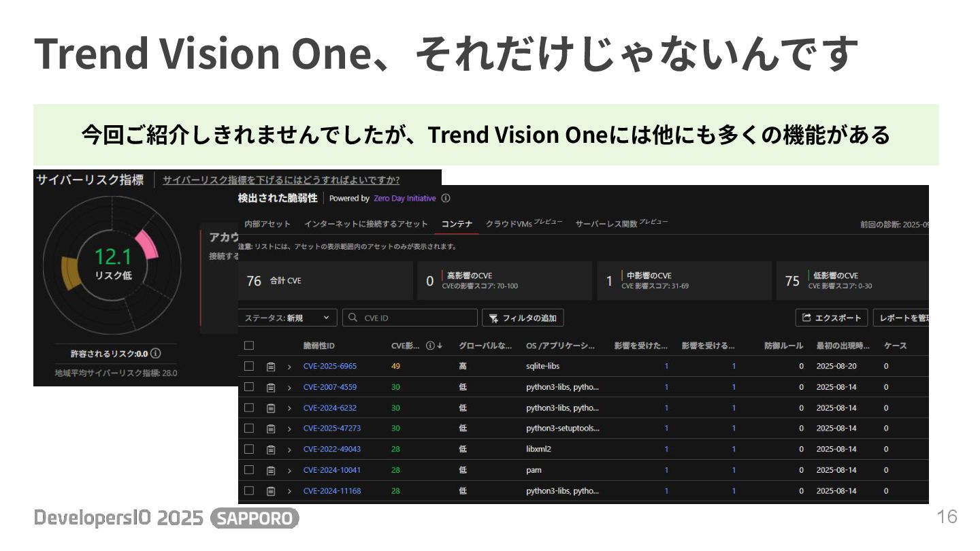Click search magnifier icon in CVE ID field
Viewport: 980px width, 551px height.
point(353,318)
